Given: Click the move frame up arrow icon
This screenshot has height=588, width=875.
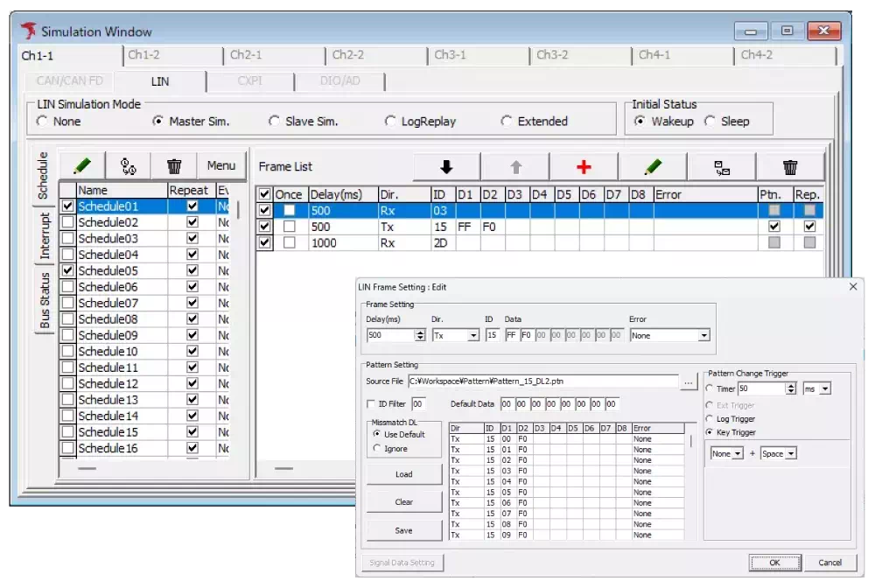Looking at the screenshot, I should tap(515, 167).
